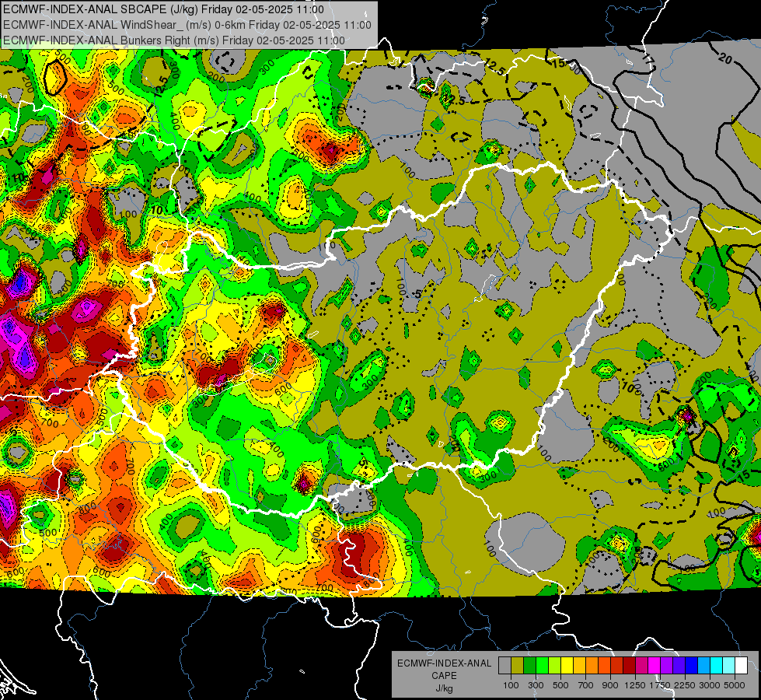Click the 17 contour label at top right
761x700 pixels.
pos(648,59)
